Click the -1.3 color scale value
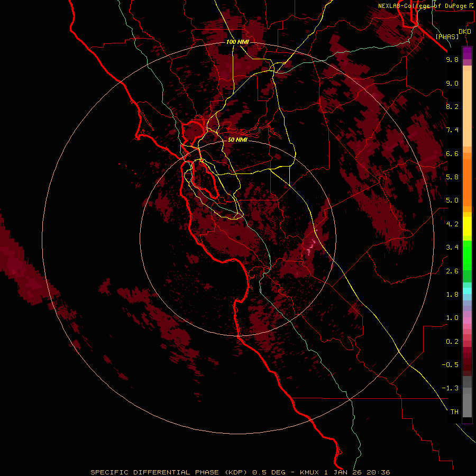Viewport: 476px width, 476px height. (450, 388)
